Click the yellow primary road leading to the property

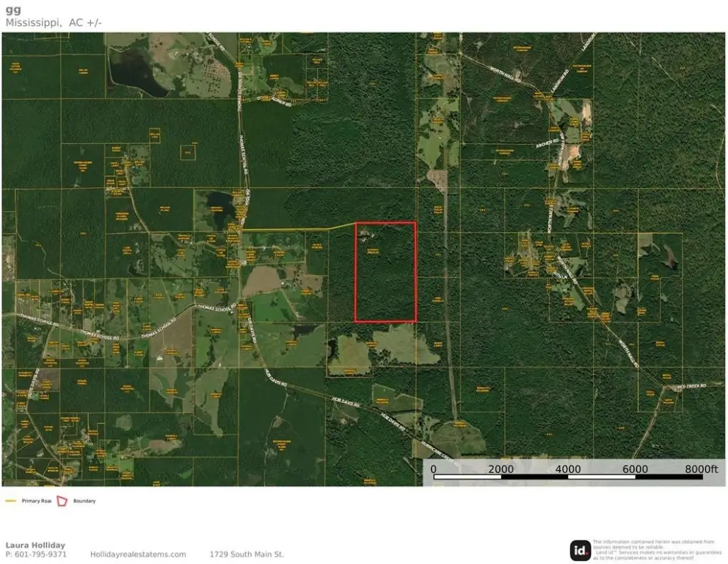(294, 230)
